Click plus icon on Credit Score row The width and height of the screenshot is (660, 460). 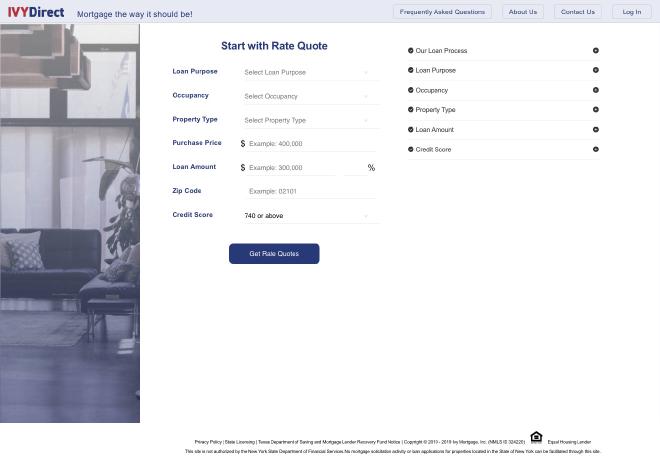pyautogui.click(x=596, y=149)
